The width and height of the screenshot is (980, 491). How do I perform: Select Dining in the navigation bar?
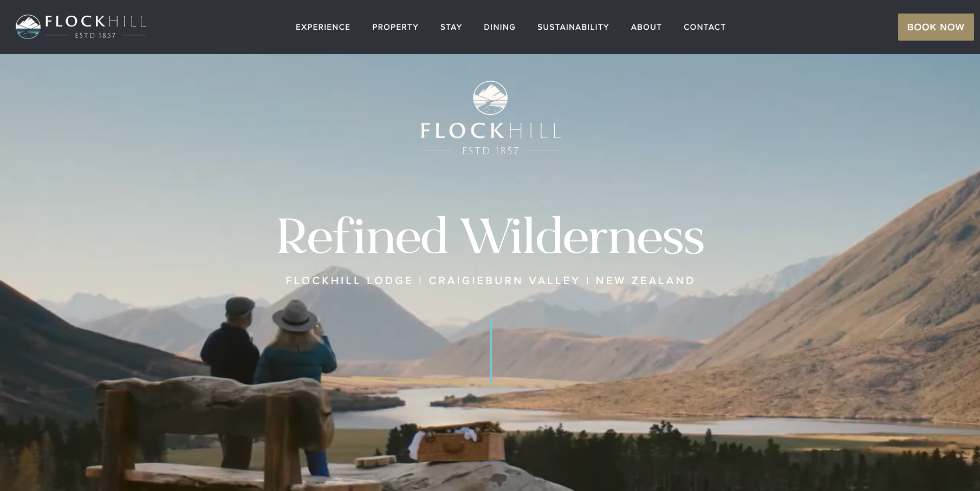499,27
